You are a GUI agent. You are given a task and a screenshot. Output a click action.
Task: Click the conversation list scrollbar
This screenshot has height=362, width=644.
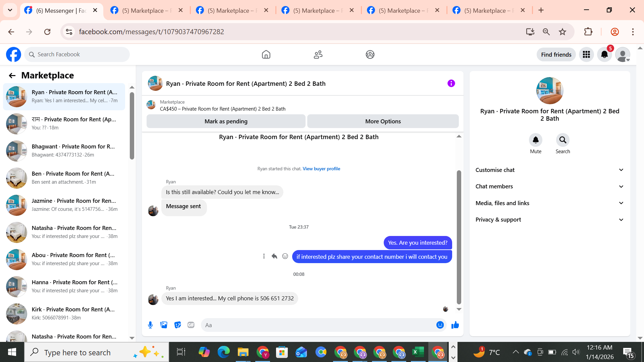[x=132, y=126]
